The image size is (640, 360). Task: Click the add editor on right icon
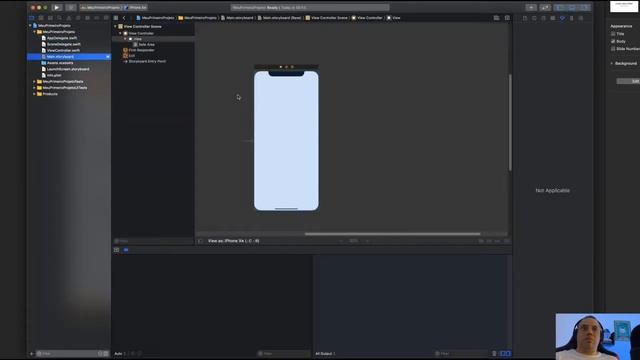click(x=507, y=18)
